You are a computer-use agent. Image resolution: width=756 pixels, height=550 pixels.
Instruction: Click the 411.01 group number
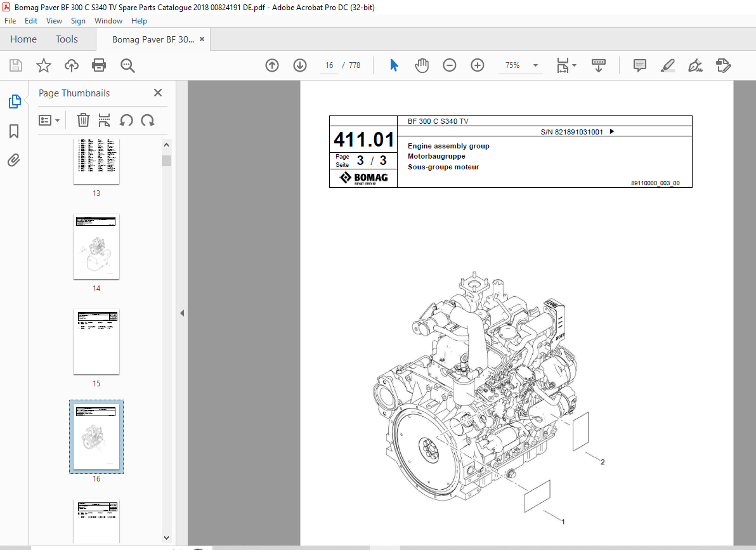[364, 140]
